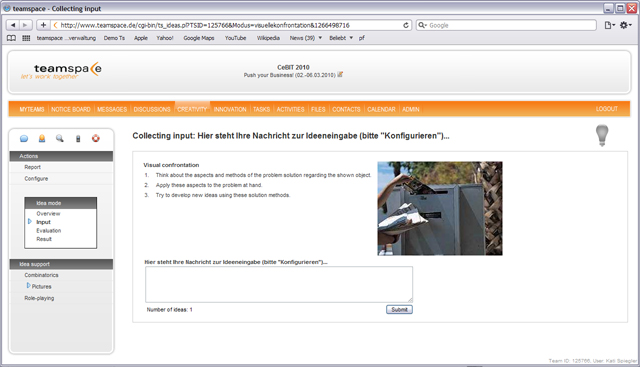This screenshot has width=640, height=367.
Task: Click the edit icon beside CeBIT event text
Action: 340,75
